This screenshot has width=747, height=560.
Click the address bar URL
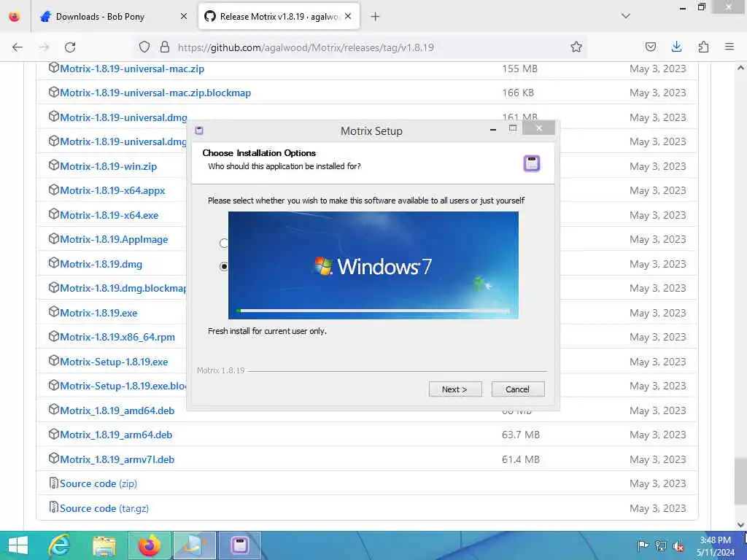(x=306, y=47)
